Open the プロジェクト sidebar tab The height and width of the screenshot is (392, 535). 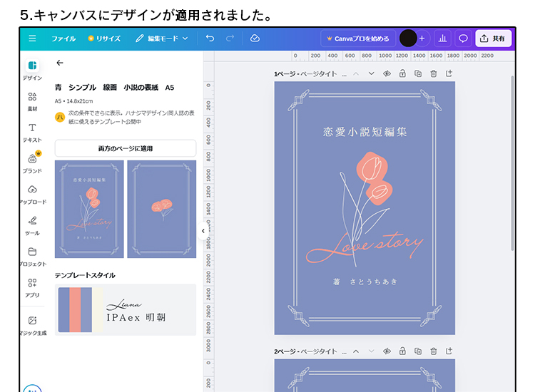point(32,257)
